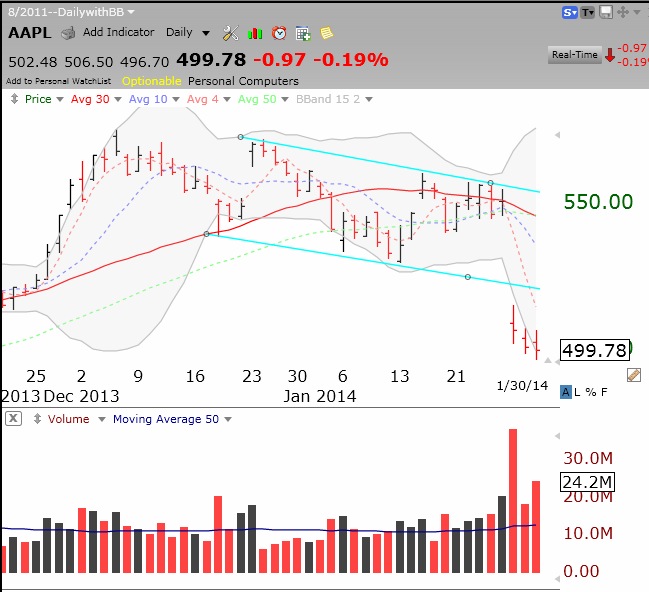The height and width of the screenshot is (592, 649).
Task: Click Add Indicator
Action: click(118, 32)
